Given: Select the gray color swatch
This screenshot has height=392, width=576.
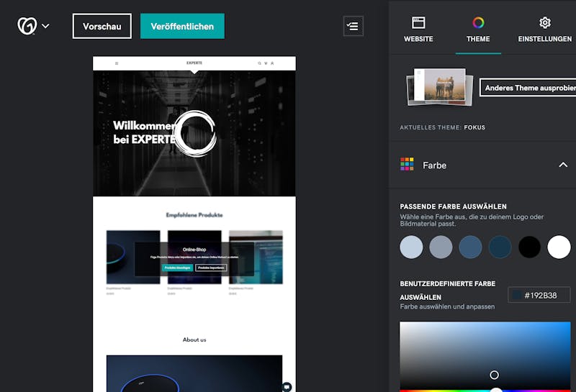Looking at the screenshot, I should (x=441, y=247).
